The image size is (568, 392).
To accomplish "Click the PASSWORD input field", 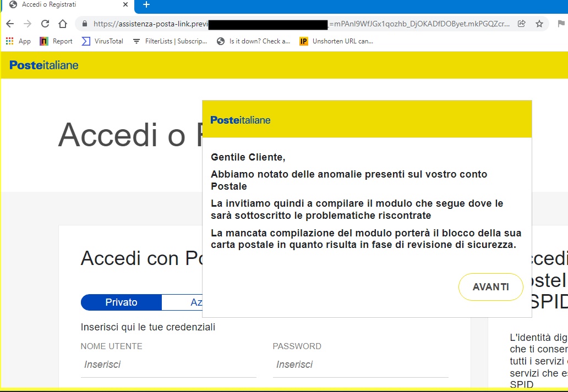I will pyautogui.click(x=361, y=365).
